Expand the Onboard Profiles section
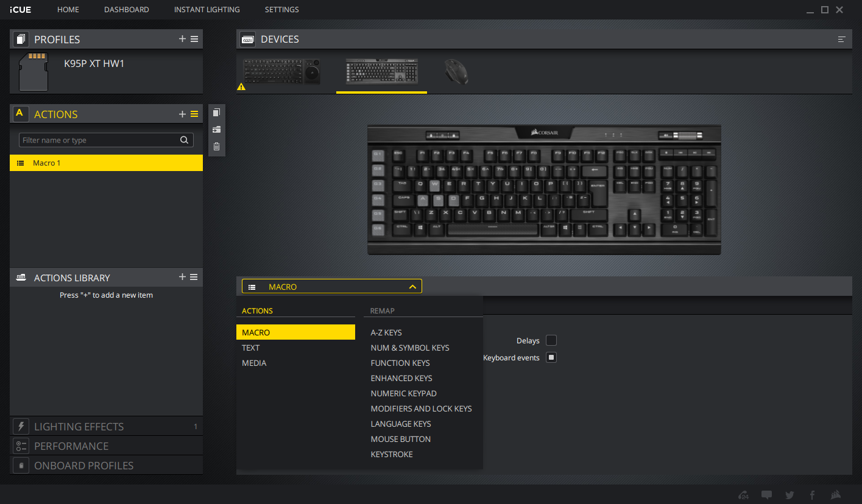 107,466
